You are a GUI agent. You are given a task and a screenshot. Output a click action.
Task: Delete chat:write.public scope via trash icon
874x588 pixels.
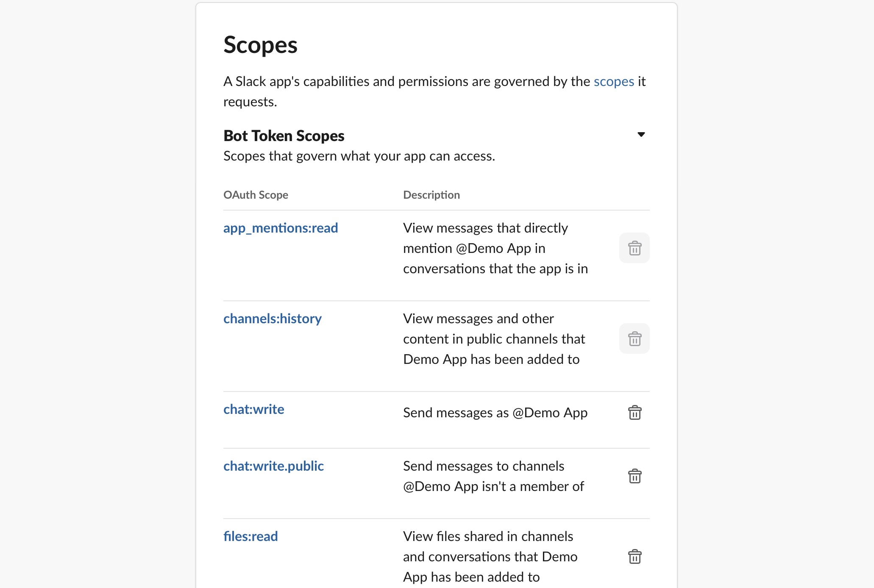point(634,476)
